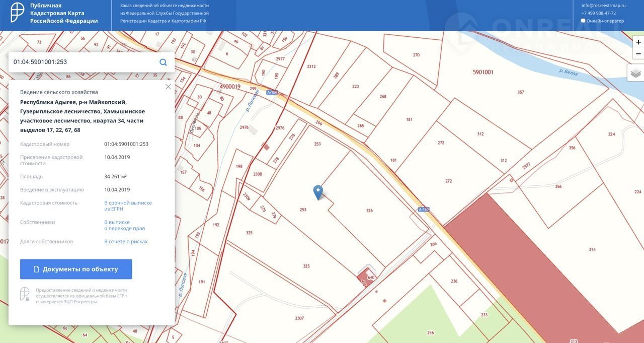This screenshot has height=343, width=644.
Task: Zoom in with the plus button
Action: point(638,42)
